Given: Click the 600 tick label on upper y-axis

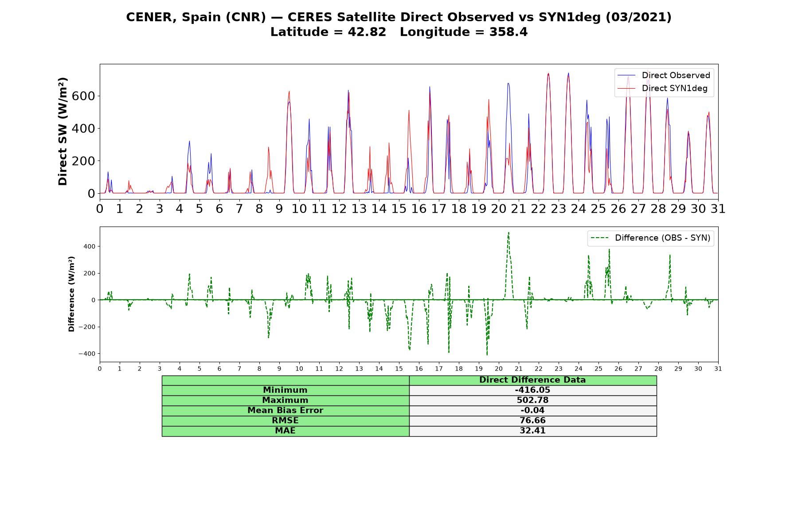Looking at the screenshot, I should coord(84,96).
